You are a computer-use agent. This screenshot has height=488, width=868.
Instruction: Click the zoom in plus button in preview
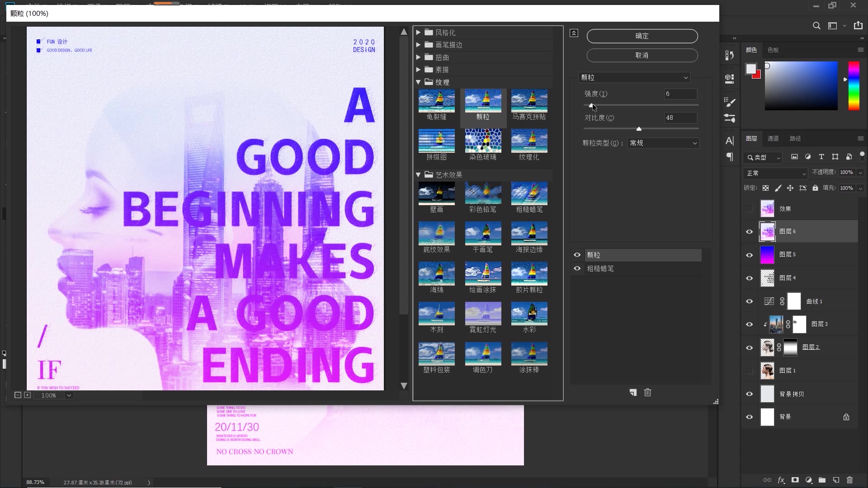(x=27, y=395)
